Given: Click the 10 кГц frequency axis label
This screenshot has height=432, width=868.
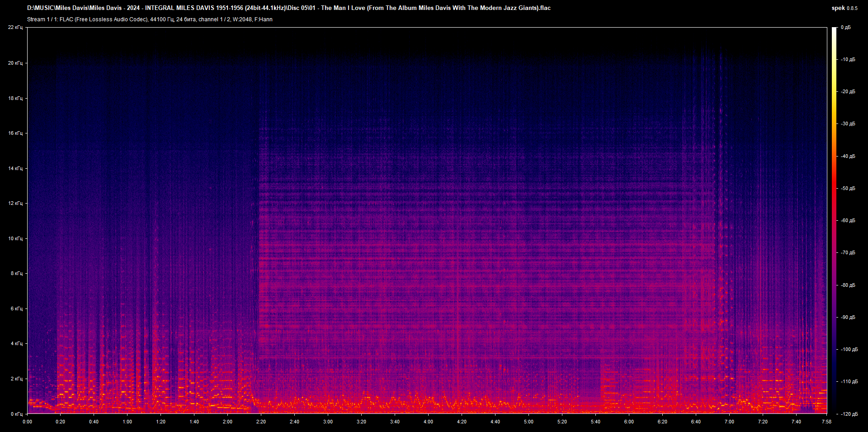Looking at the screenshot, I should click(x=15, y=238).
